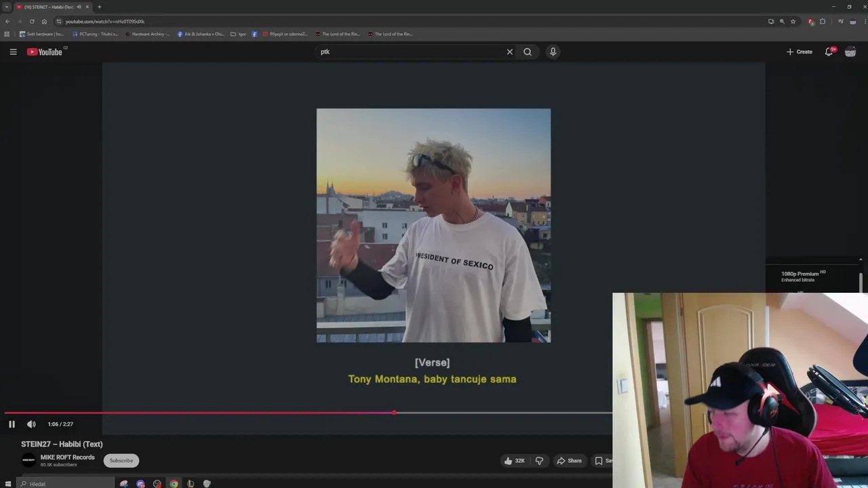Image resolution: width=868 pixels, height=488 pixels.
Task: Clear the search field with the X
Action: [510, 52]
